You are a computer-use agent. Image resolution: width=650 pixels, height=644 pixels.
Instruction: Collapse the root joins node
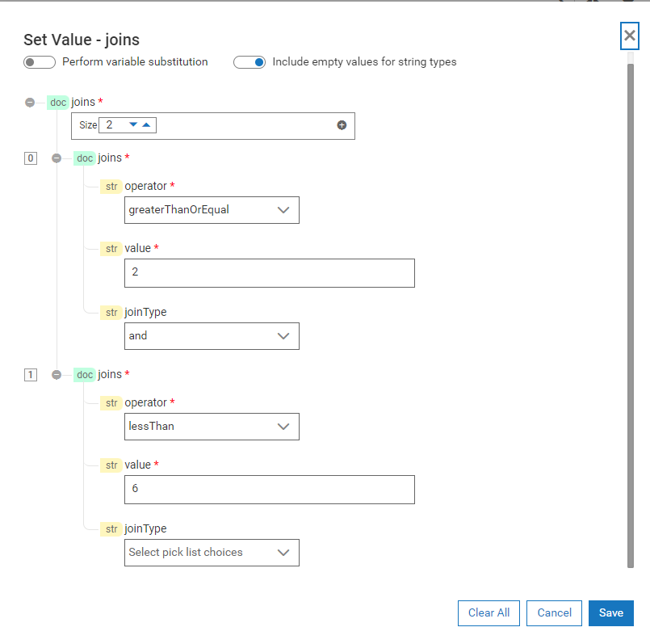(30, 102)
